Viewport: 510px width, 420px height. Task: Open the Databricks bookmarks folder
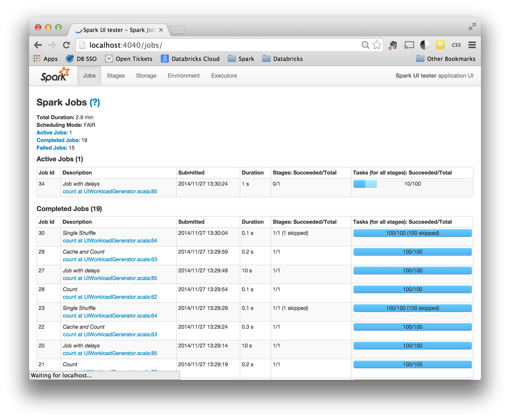tap(283, 59)
